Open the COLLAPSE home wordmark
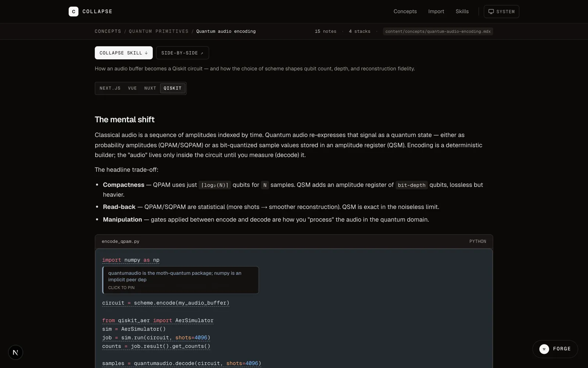This screenshot has width=588, height=368. [x=97, y=11]
